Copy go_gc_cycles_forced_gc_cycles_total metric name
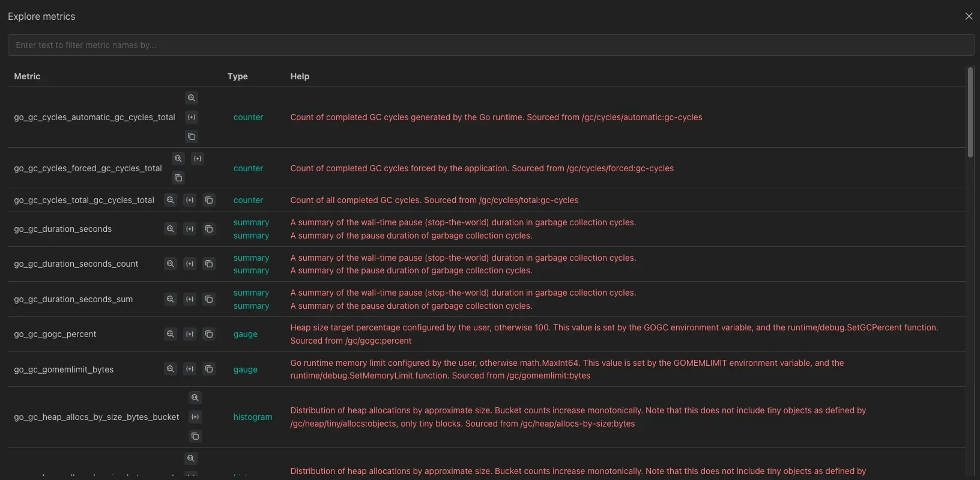 [x=178, y=178]
